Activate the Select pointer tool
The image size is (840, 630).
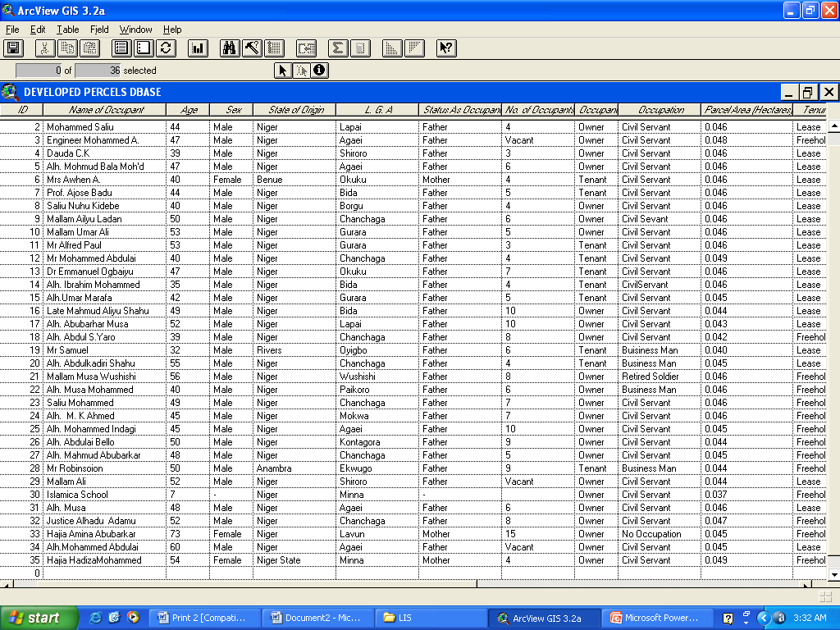282,71
